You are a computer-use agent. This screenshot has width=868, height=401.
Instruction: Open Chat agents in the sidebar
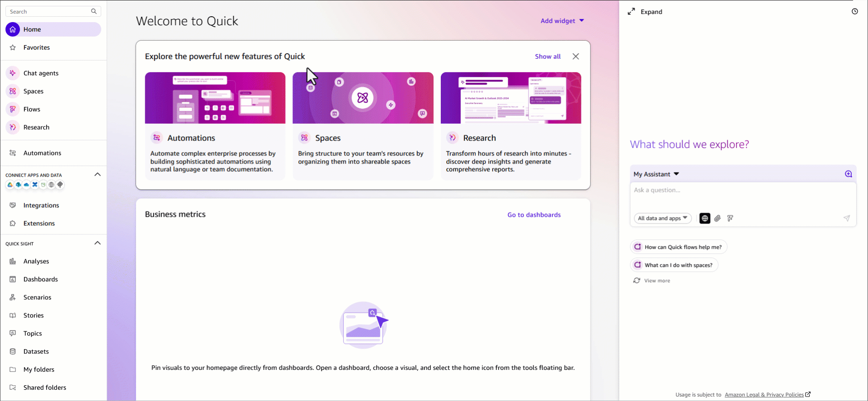[x=41, y=73]
